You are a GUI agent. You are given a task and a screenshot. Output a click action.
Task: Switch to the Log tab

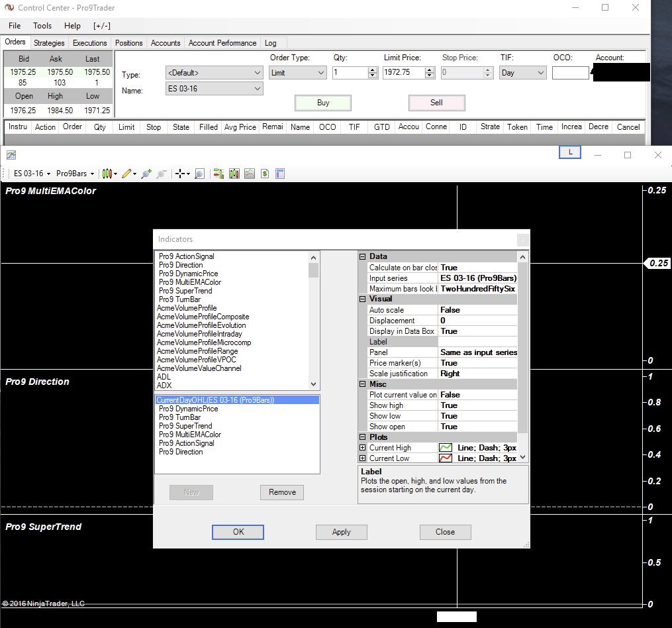click(270, 43)
